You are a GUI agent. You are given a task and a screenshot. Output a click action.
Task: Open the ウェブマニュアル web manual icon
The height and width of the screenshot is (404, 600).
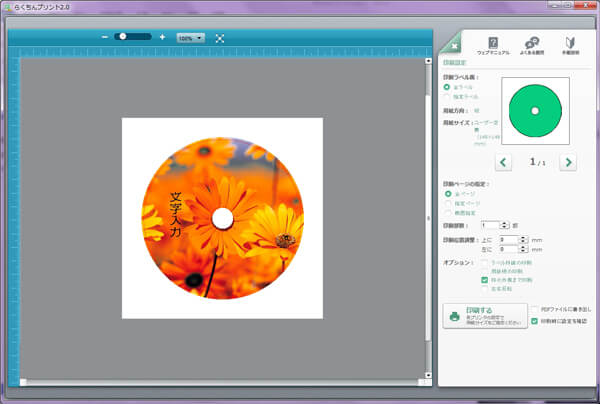(x=493, y=43)
